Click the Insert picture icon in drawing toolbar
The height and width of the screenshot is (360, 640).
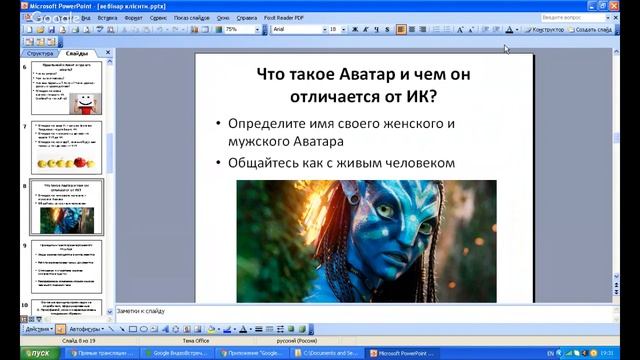(x=198, y=329)
